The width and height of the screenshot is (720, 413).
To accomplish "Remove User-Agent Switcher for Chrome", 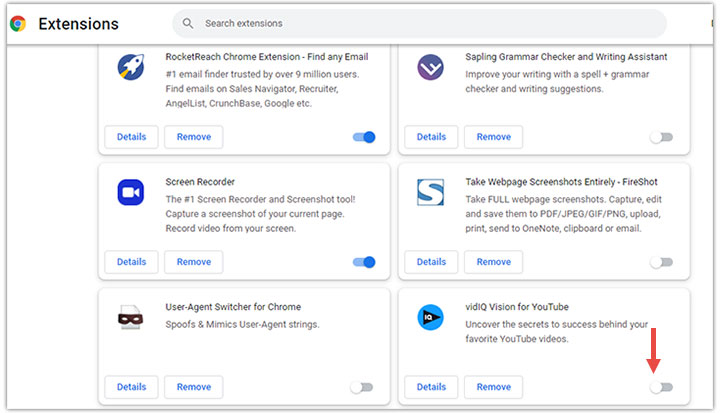I will [x=194, y=387].
